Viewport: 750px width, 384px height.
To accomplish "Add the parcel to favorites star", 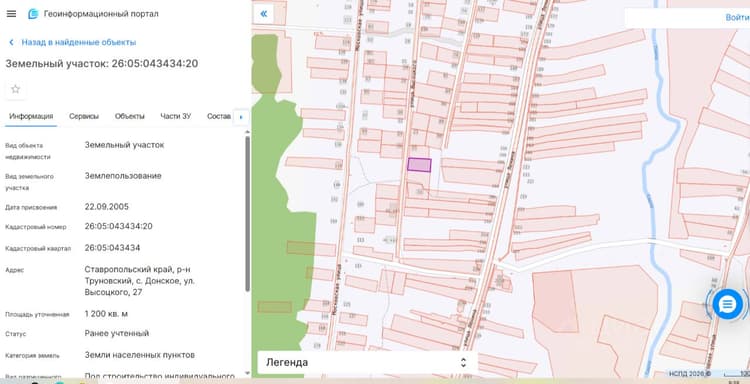I will point(15,89).
